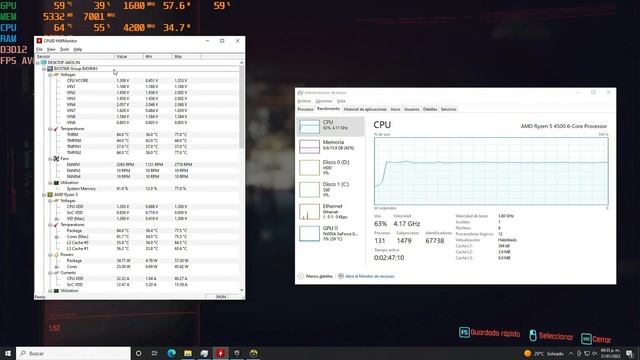Click the Buscar search box on taskbar
640x360 pixels.
(x=73, y=353)
